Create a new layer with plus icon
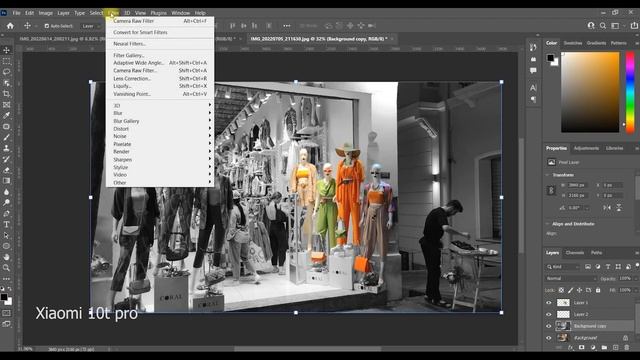This screenshot has height=360, width=640. (x=616, y=348)
